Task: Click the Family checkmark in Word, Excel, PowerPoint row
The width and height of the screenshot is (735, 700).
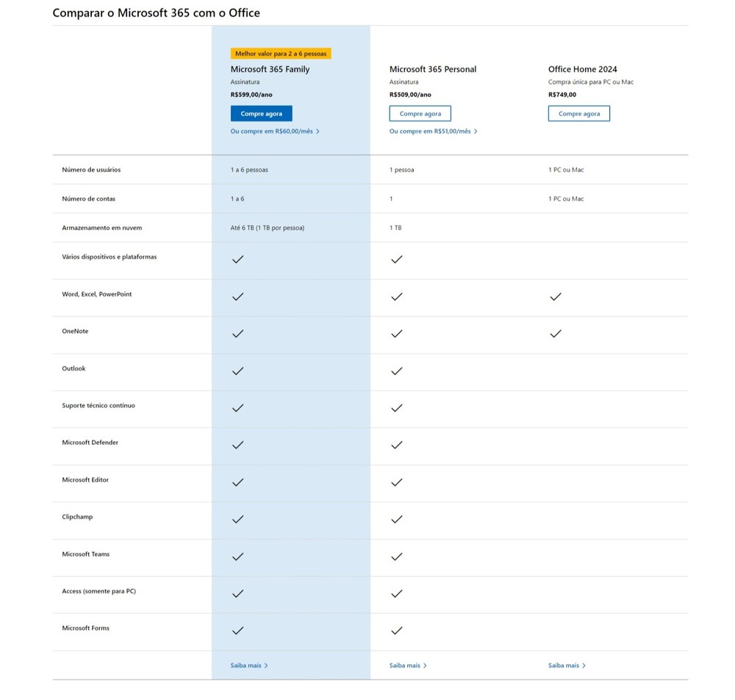Action: [237, 297]
